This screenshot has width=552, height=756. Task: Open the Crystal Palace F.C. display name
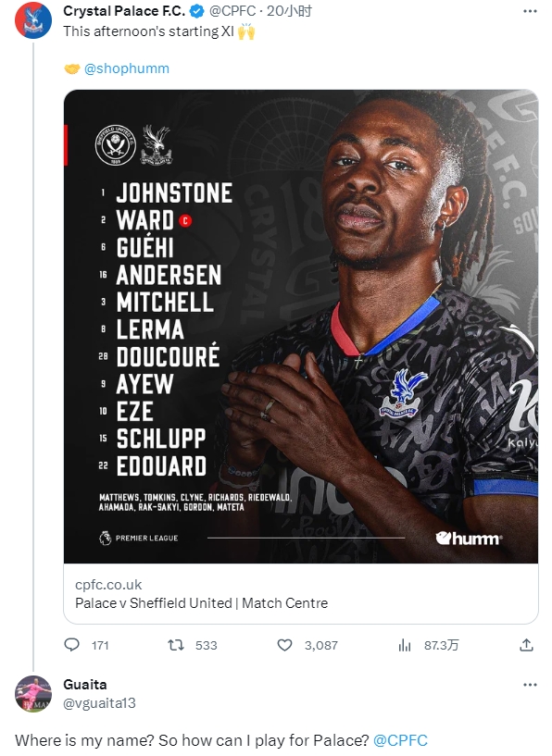point(124,11)
